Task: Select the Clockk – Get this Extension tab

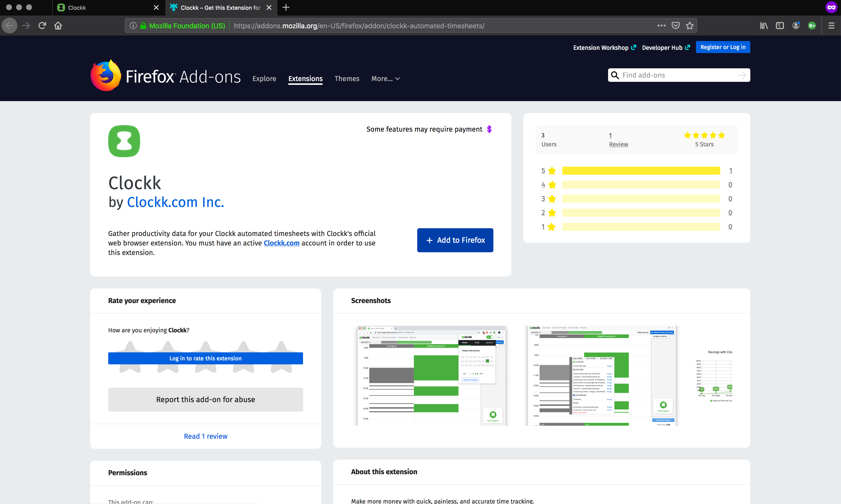Action: (x=221, y=8)
